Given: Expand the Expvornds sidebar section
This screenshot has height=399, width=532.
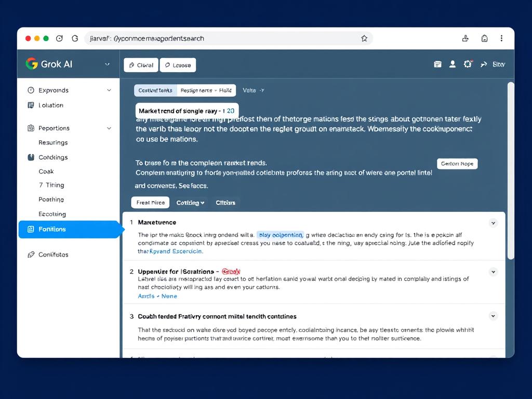Looking at the screenshot, I should (x=109, y=90).
